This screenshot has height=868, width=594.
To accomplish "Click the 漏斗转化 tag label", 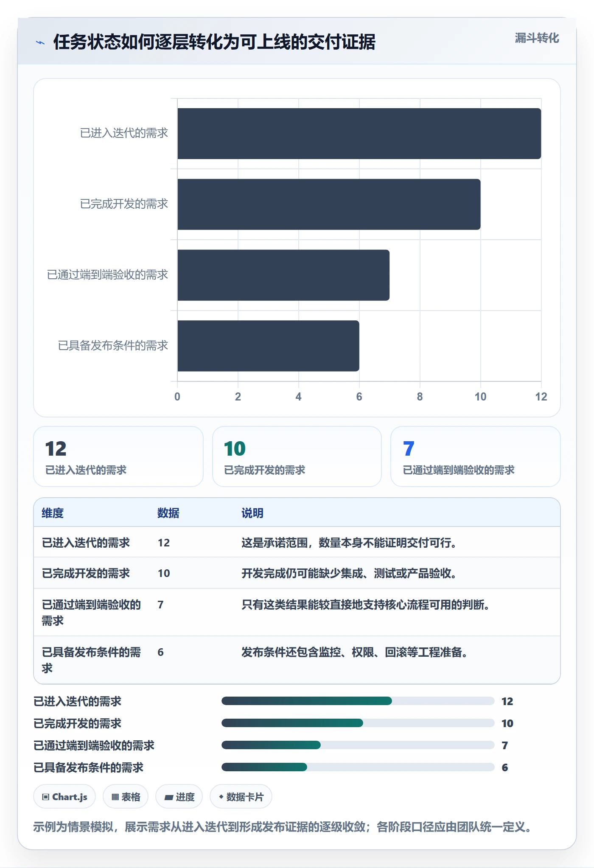I will click(537, 38).
